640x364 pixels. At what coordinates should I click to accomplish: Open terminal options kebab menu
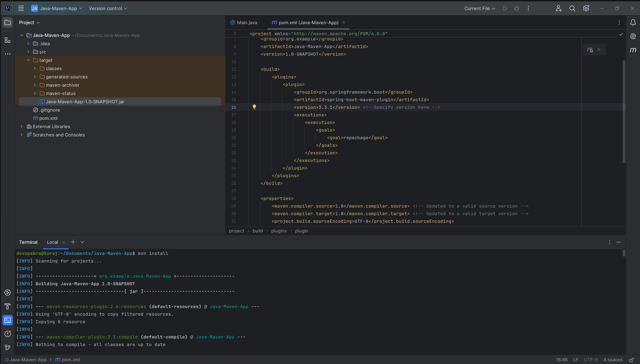click(610, 242)
